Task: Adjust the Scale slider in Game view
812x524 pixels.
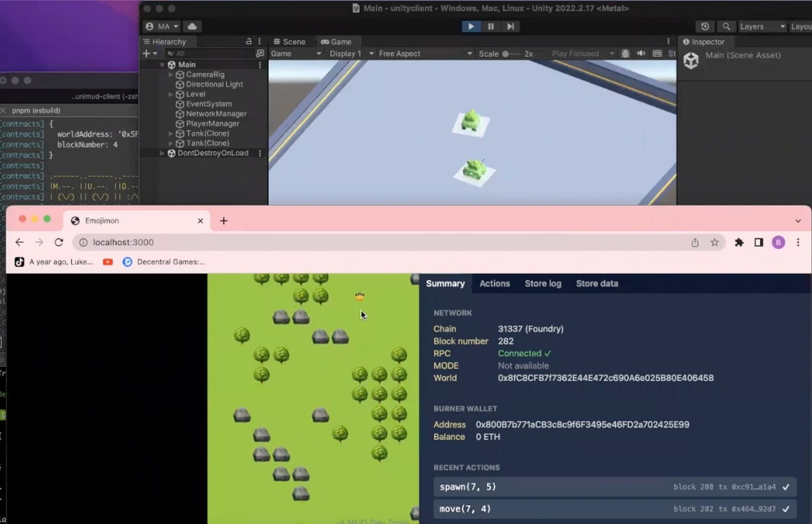Action: coord(506,54)
